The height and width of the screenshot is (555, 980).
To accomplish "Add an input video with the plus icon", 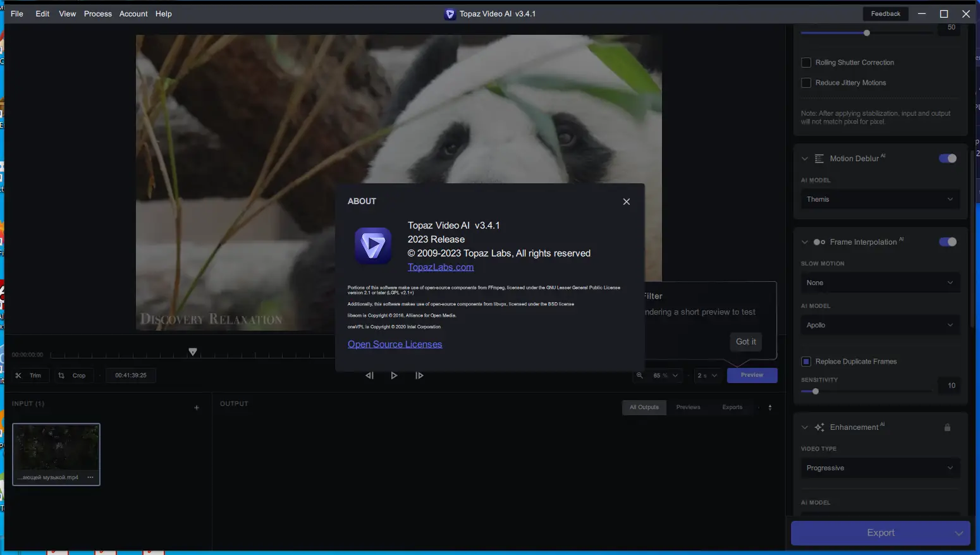I will 197,408.
